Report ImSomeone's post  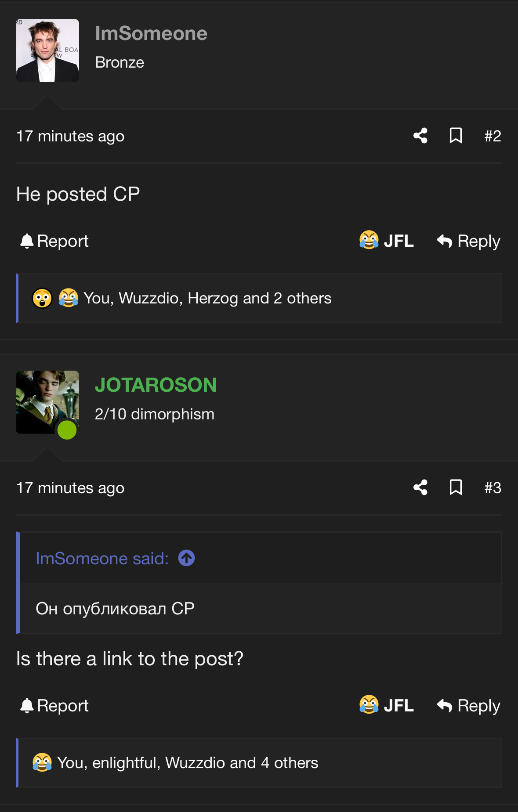(x=54, y=241)
